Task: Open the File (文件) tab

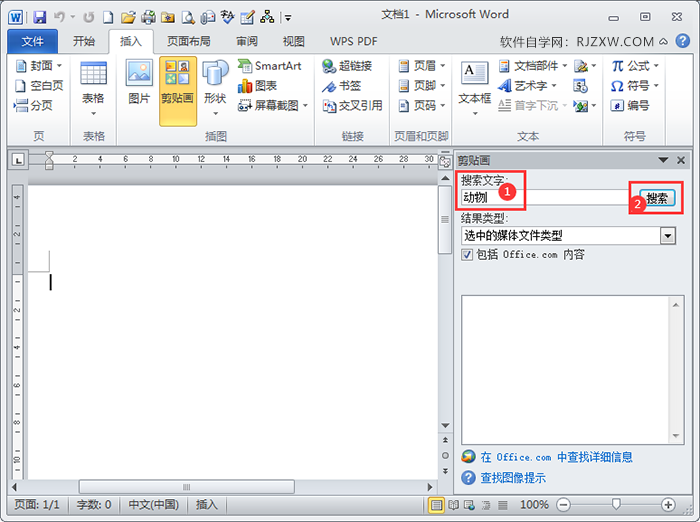Action: pyautogui.click(x=33, y=42)
